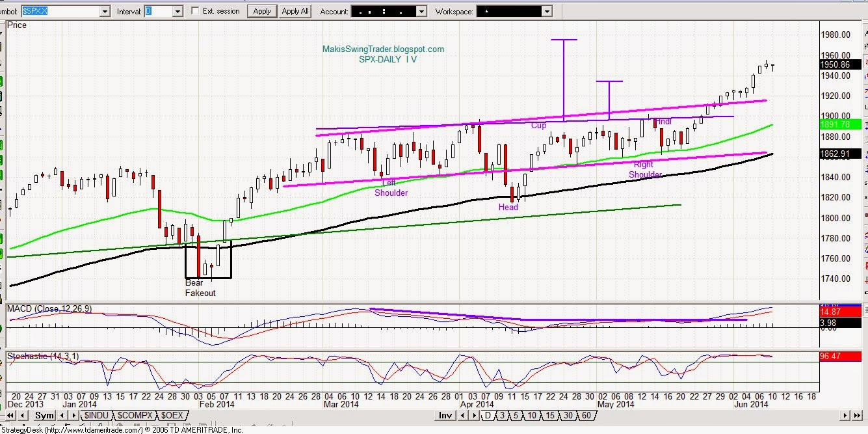
Task: Click right arrow before $INDU tabs
Action: [x=73, y=415]
